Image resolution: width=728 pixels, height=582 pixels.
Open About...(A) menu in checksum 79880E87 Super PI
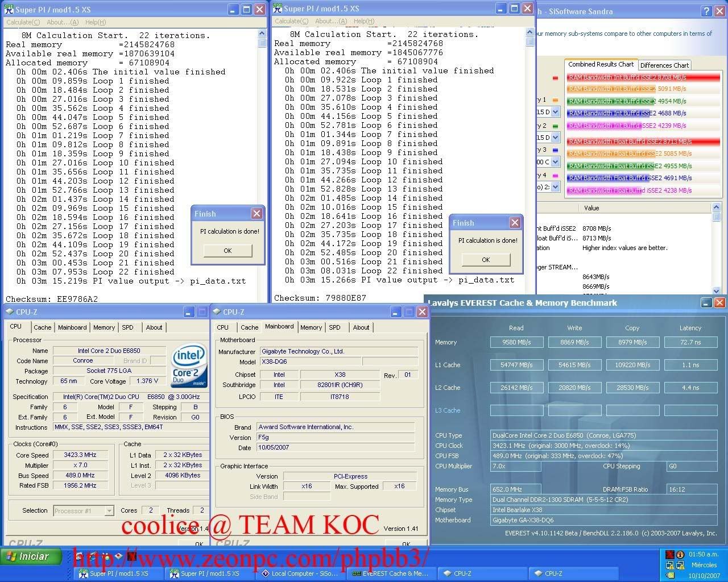(331, 21)
